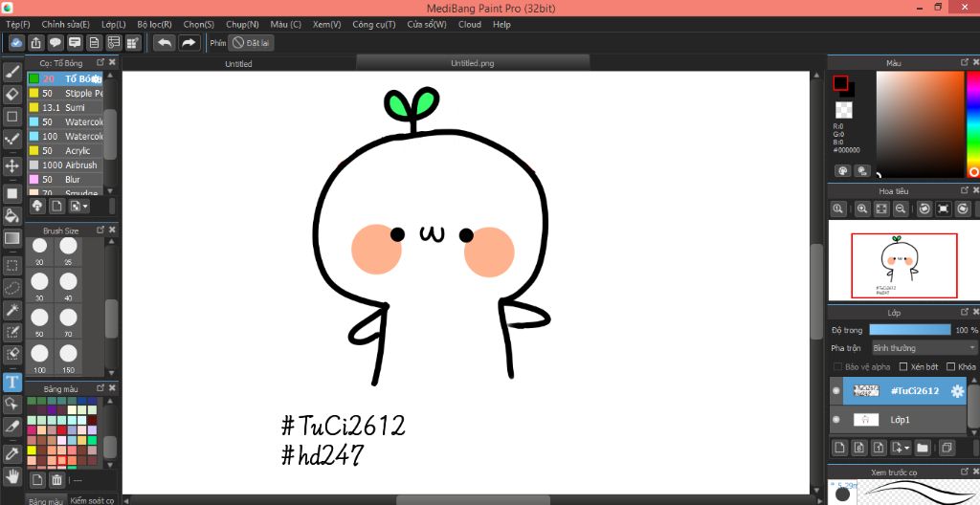
Task: Select the Bucket fill tool
Action: click(x=11, y=216)
